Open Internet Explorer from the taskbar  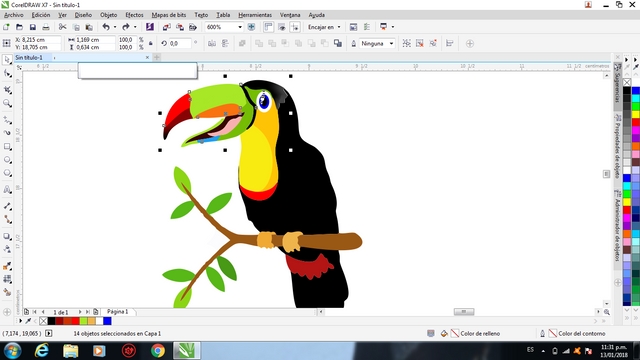(41, 351)
